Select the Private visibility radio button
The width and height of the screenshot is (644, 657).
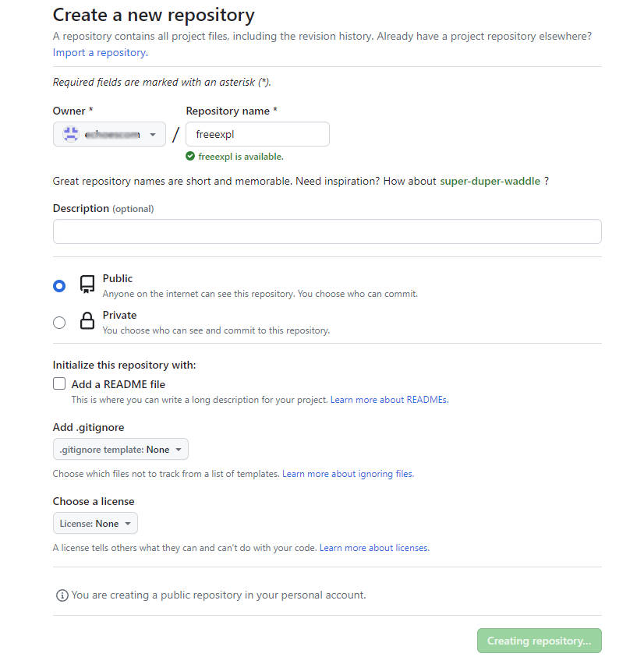coord(59,323)
